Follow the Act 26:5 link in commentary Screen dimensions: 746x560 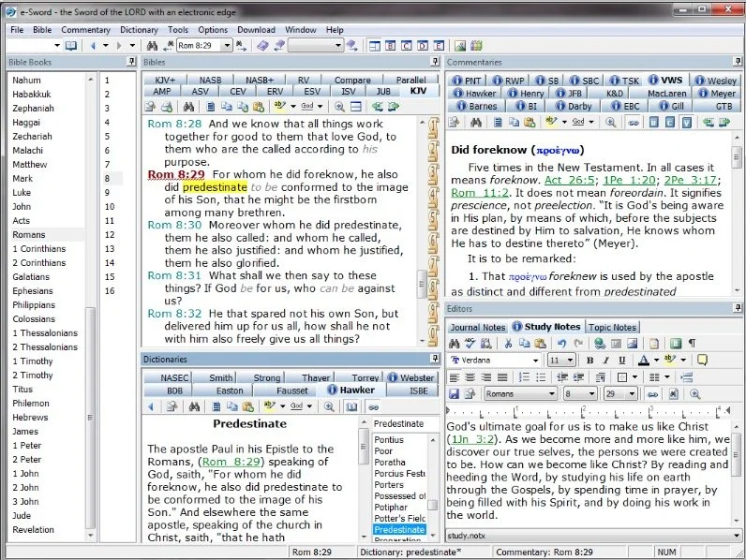click(x=570, y=180)
